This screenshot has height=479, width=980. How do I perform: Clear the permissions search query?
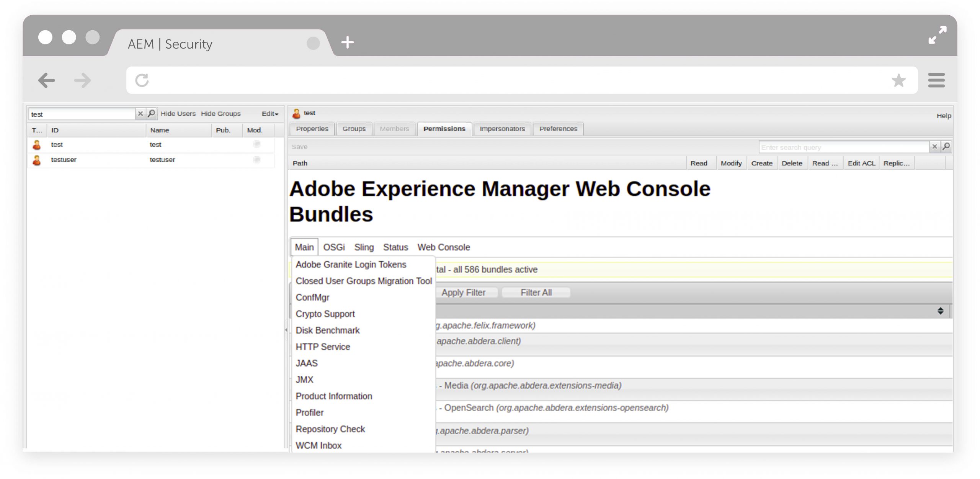tap(934, 147)
